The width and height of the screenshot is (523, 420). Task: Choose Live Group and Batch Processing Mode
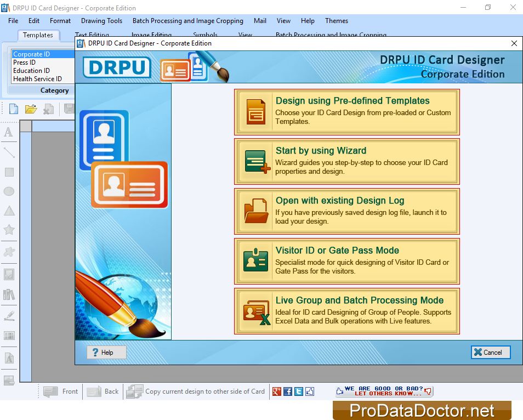tap(347, 311)
